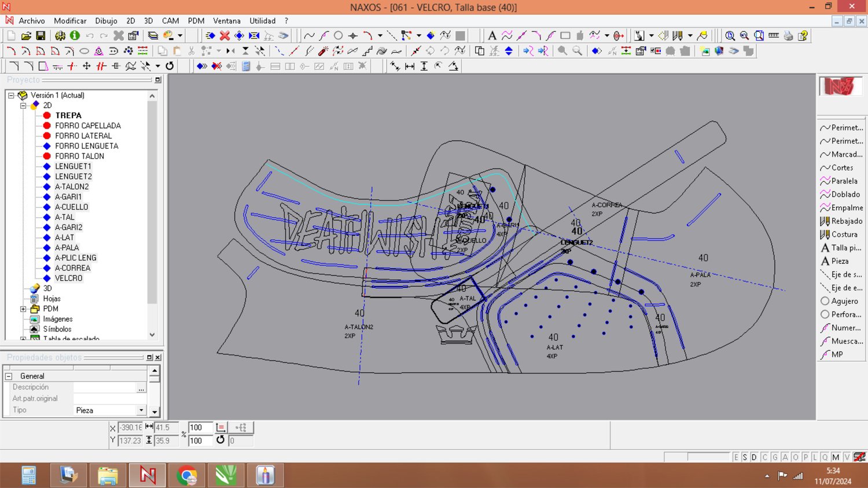This screenshot has width=868, height=488.
Task: Select the ellipse tool icon
Action: point(84,51)
